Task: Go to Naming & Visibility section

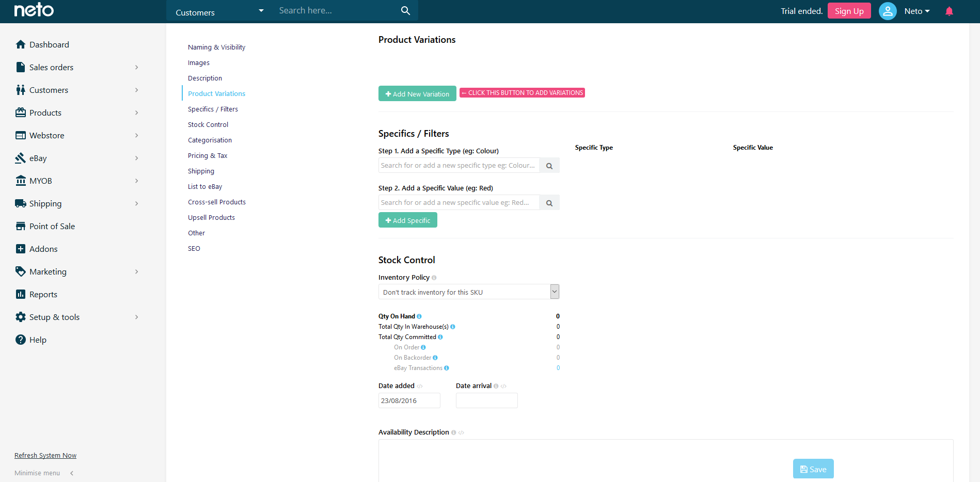Action: (x=216, y=47)
